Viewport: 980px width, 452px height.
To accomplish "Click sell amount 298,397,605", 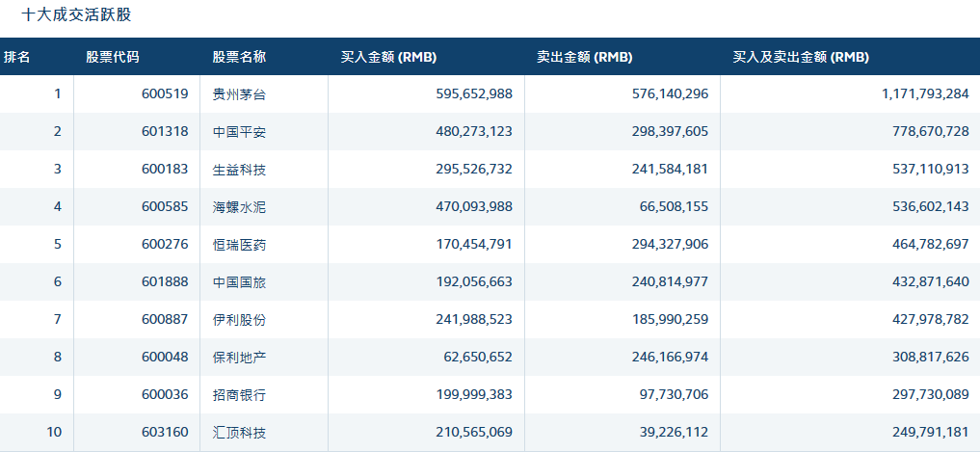I will pyautogui.click(x=670, y=131).
